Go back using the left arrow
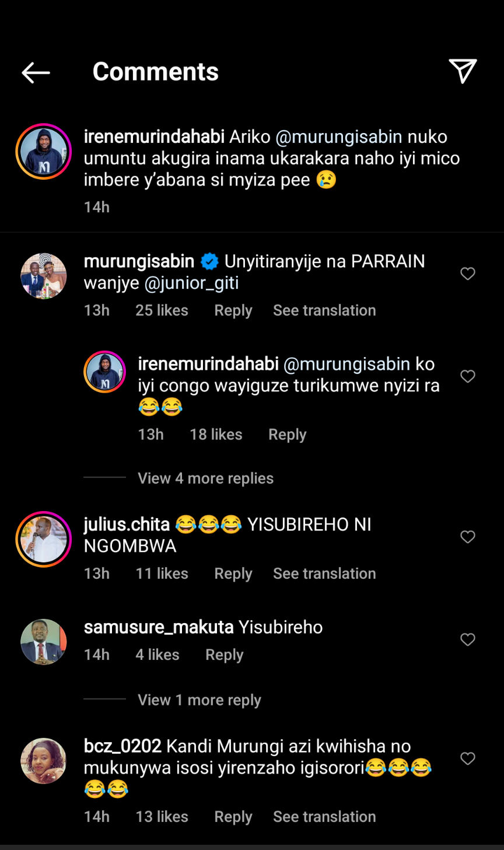 click(36, 72)
